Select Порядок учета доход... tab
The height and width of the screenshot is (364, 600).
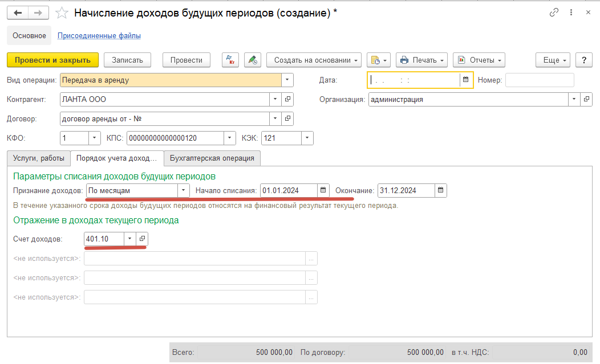pos(117,158)
